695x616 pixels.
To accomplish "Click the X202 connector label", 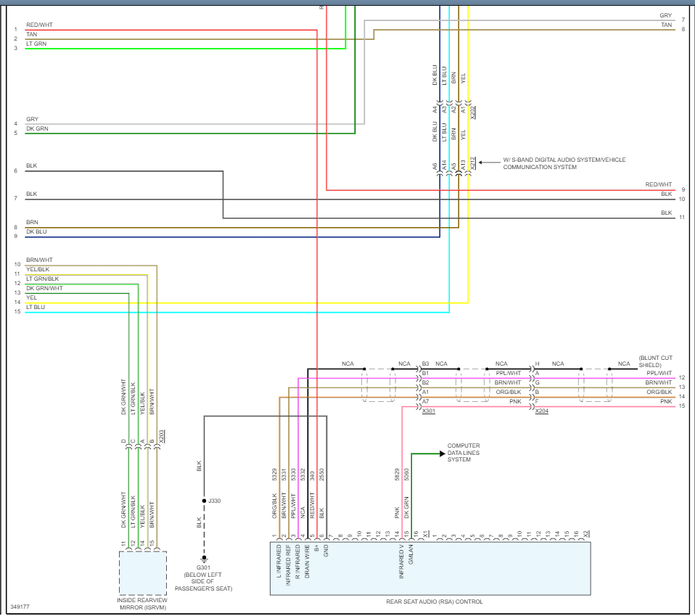I will (473, 112).
